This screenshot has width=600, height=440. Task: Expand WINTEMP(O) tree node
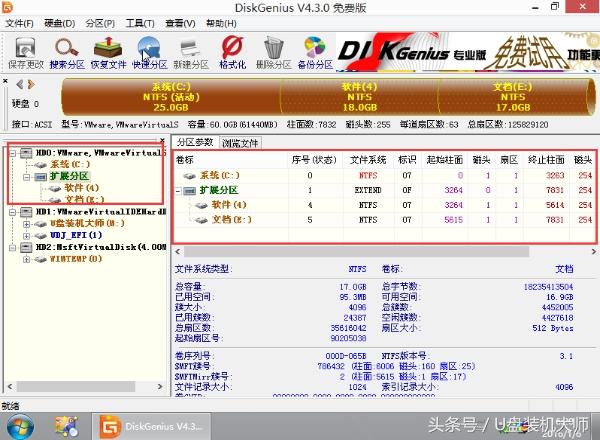pyautogui.click(x=26, y=259)
